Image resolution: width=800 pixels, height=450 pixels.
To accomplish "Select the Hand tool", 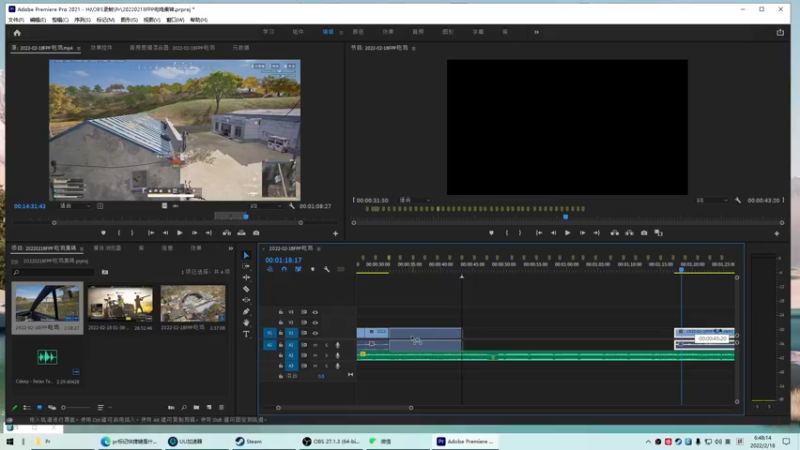I will (x=246, y=322).
